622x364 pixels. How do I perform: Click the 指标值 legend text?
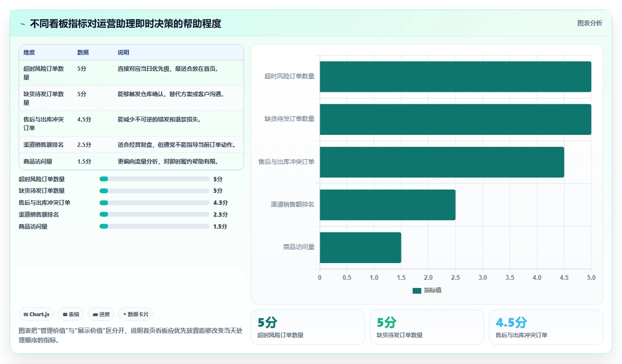click(433, 290)
